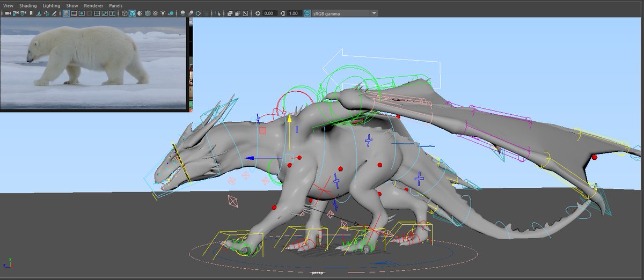644x280 pixels.
Task: Open the sRGB gamma dropdown
Action: coord(345,13)
